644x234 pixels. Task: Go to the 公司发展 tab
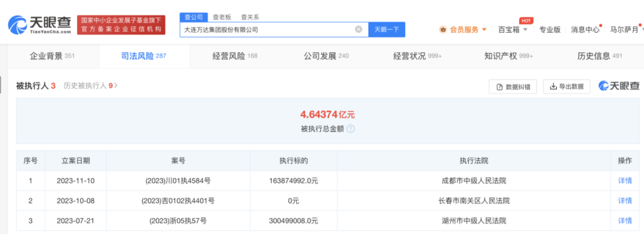(x=326, y=56)
